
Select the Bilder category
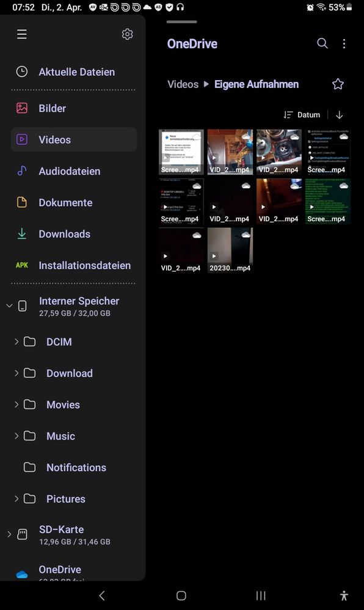coord(74,108)
